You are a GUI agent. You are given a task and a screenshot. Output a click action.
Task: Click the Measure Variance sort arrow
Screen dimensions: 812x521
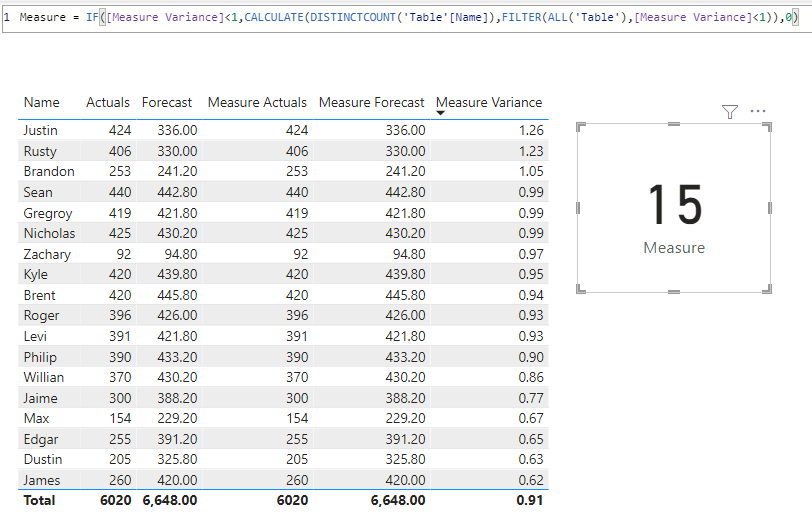pyautogui.click(x=441, y=113)
